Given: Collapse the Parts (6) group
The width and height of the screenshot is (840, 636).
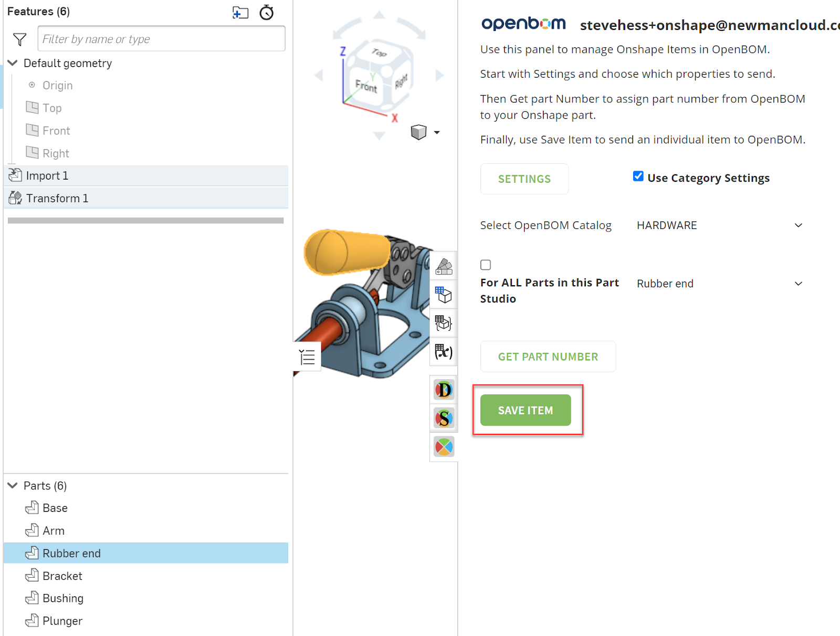Looking at the screenshot, I should point(13,485).
